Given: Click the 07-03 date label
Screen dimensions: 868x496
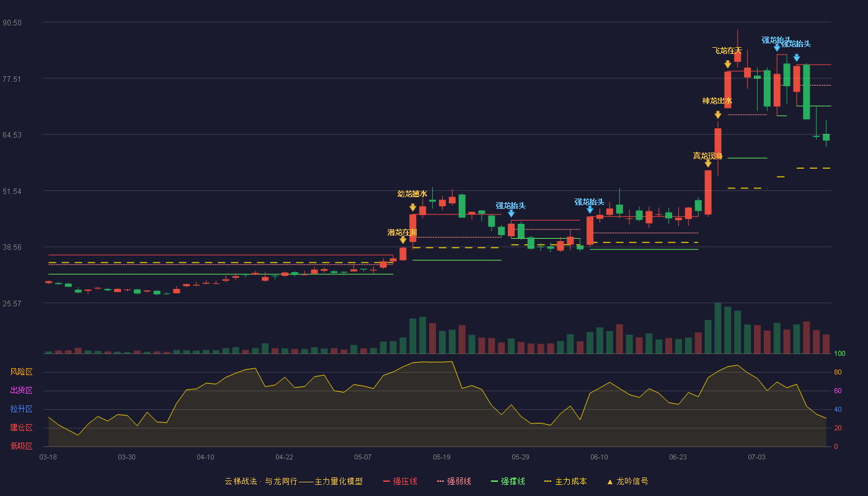Looking at the screenshot, I should [757, 457].
